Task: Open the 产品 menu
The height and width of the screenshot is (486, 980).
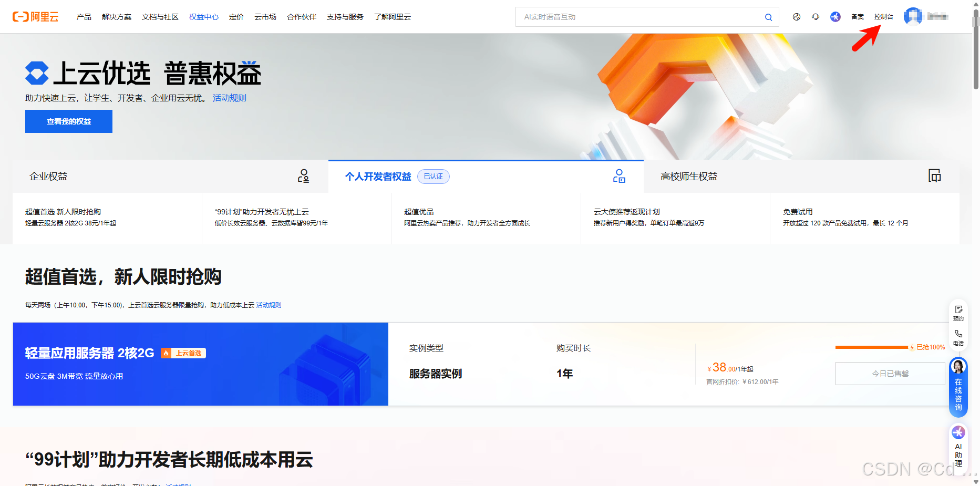Action: 84,17
